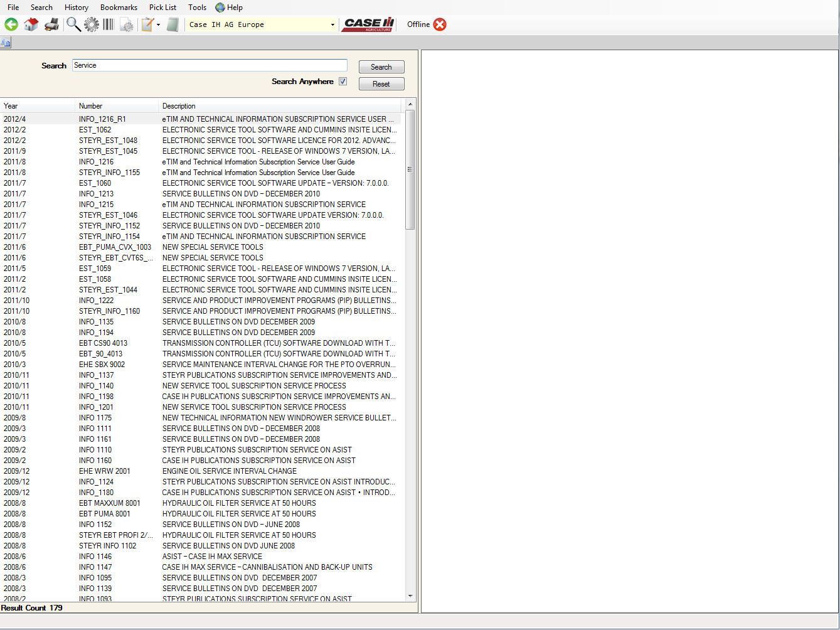
Task: Select row EST_1062
Action: [201, 130]
